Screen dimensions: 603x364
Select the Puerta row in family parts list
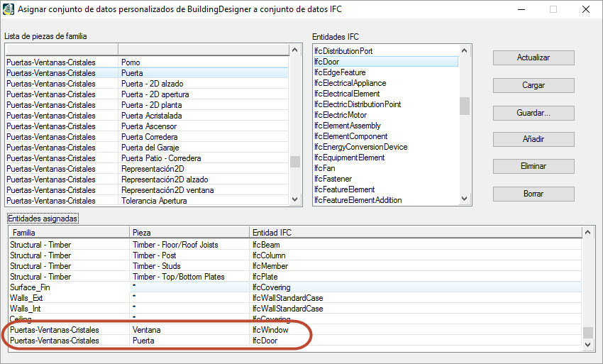[147, 73]
